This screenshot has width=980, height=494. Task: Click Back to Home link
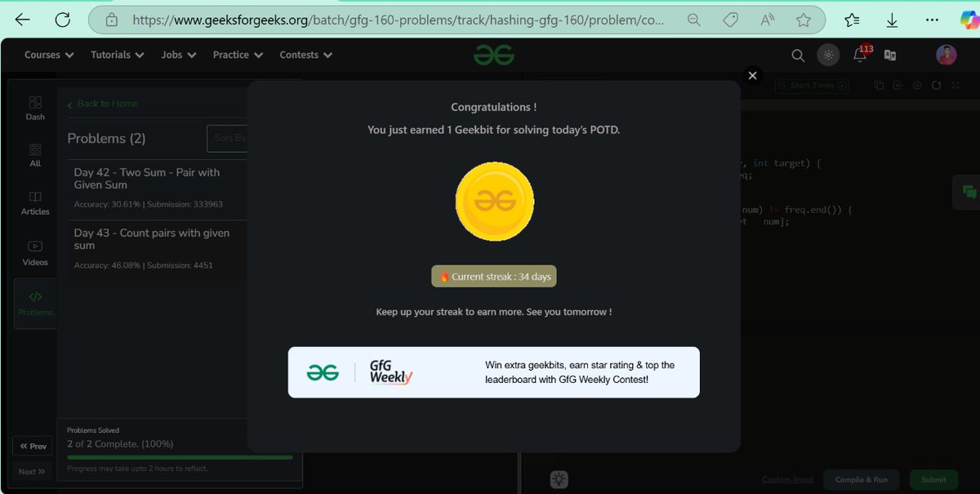[102, 104]
